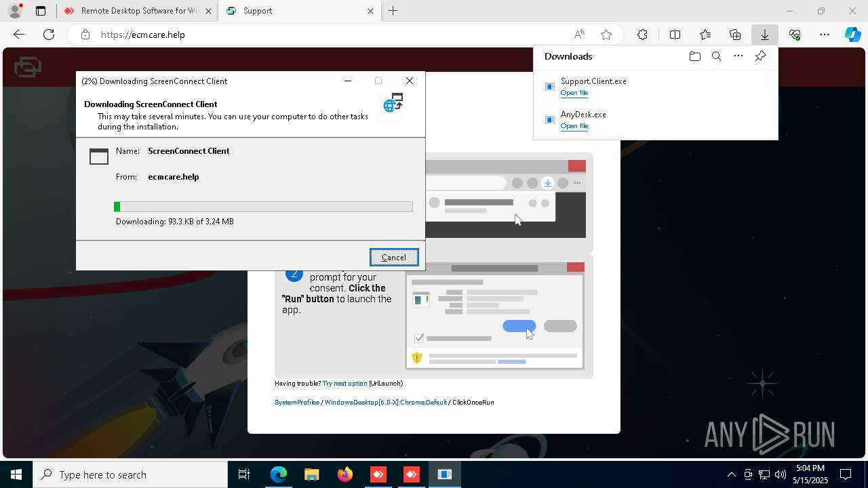Launch Firefox from taskbar

pyautogui.click(x=345, y=474)
